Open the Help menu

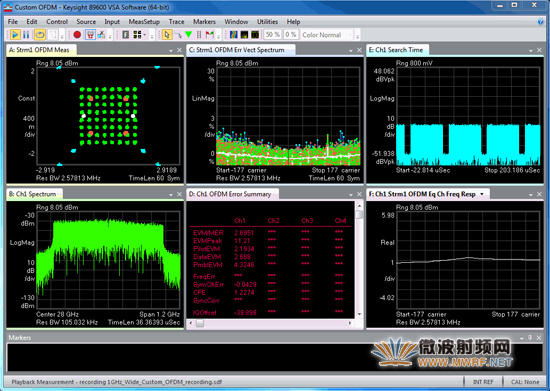point(293,22)
